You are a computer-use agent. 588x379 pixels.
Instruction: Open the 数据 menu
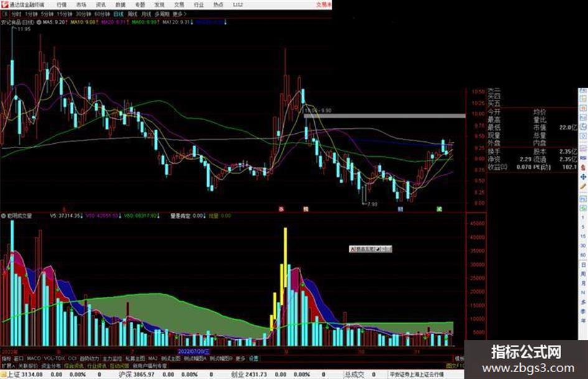pyautogui.click(x=120, y=5)
